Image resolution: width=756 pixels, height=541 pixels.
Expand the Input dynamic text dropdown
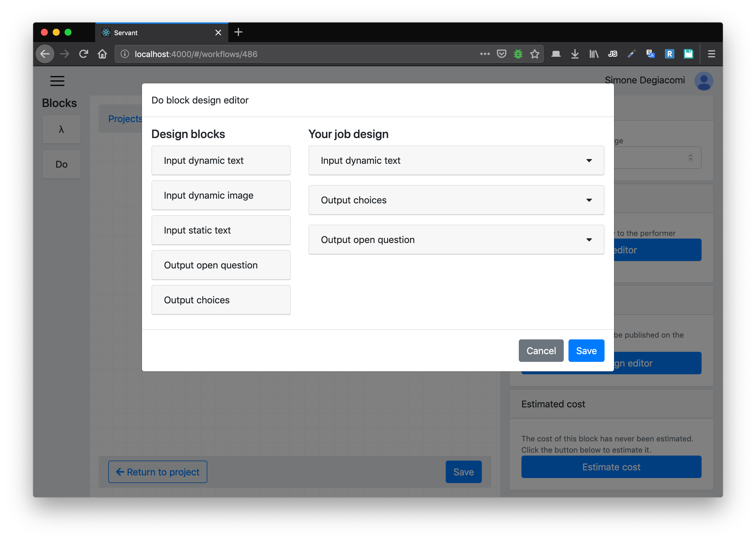coord(589,161)
